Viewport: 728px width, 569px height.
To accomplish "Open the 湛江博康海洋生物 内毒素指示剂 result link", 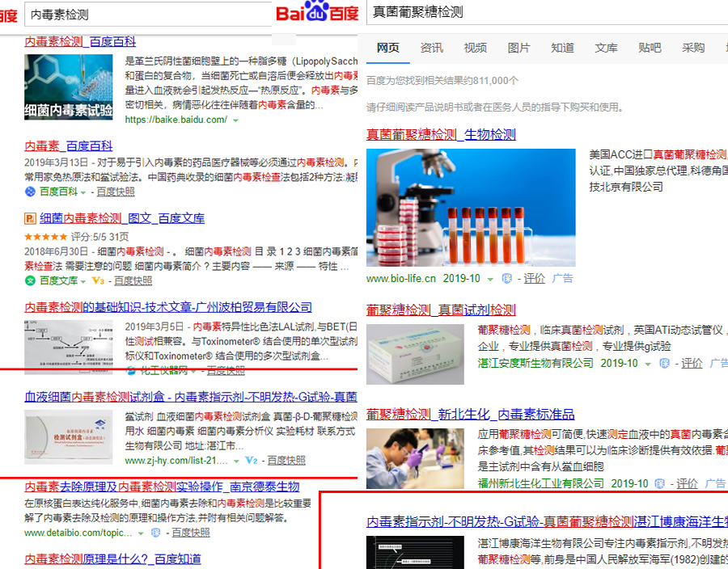I will pyautogui.click(x=547, y=522).
